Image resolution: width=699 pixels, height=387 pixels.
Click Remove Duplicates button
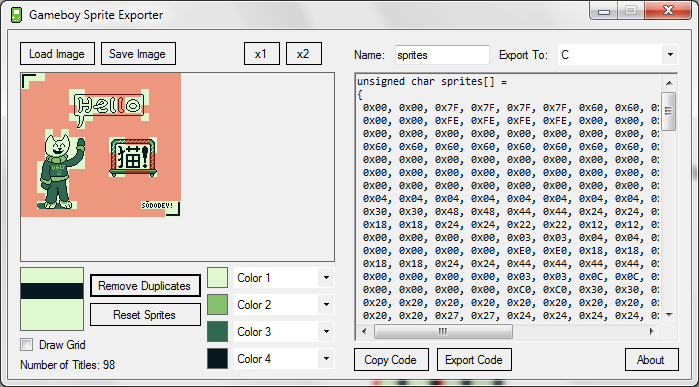[x=145, y=286]
